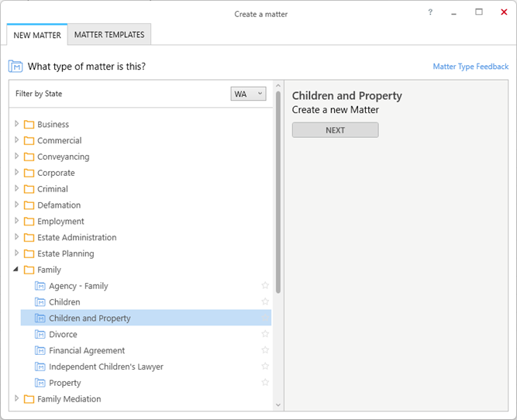Star the Financial Agreement matter type
Screen dimensions: 517x420
pos(265,350)
